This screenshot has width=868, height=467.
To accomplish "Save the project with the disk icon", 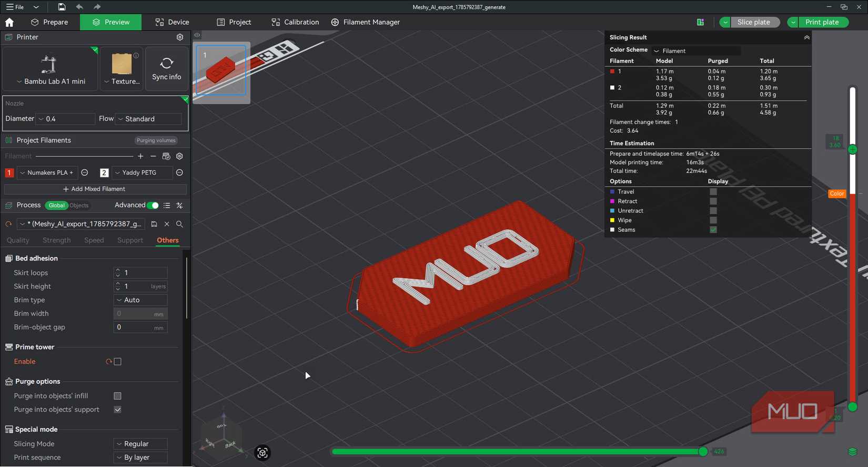I will (62, 7).
